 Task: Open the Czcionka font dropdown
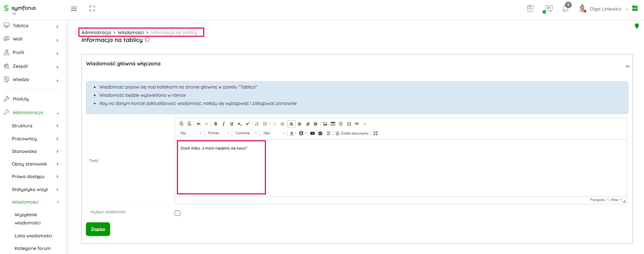click(245, 133)
